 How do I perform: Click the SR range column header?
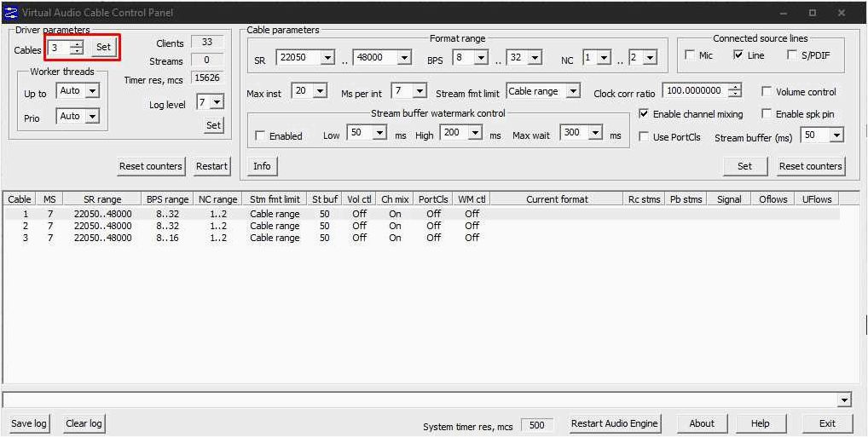pyautogui.click(x=102, y=199)
